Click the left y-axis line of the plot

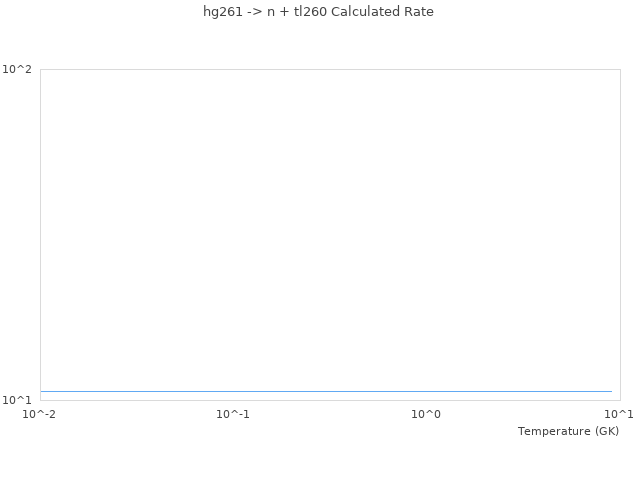click(x=40, y=235)
